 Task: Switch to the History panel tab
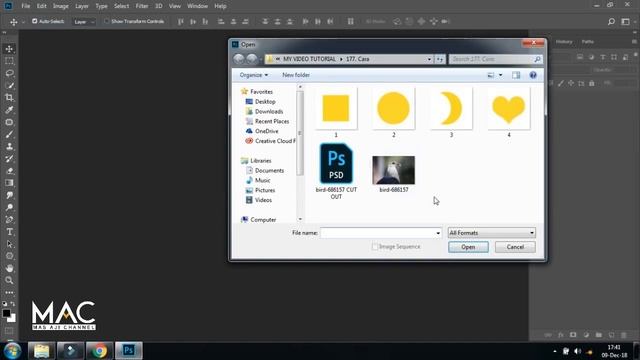point(564,42)
